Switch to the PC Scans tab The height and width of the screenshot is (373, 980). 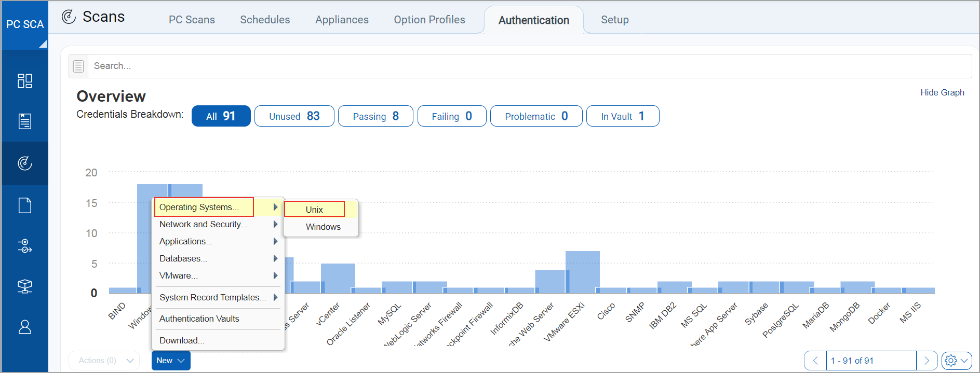click(x=192, y=20)
